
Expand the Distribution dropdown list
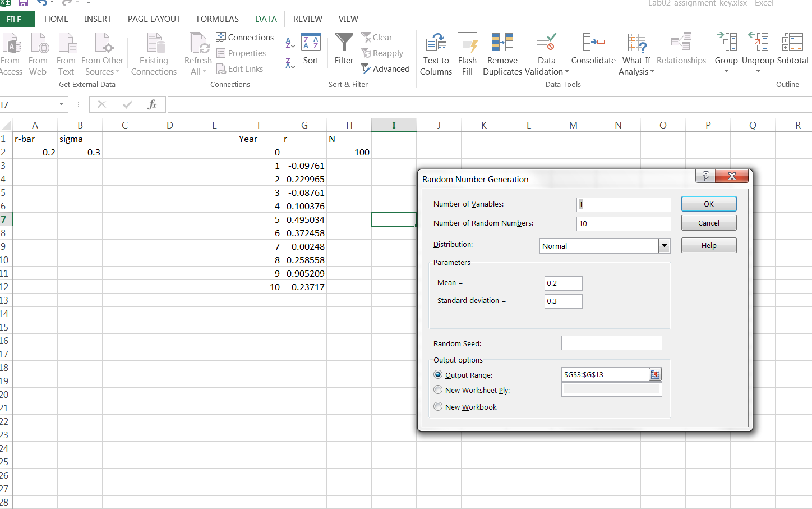click(664, 246)
